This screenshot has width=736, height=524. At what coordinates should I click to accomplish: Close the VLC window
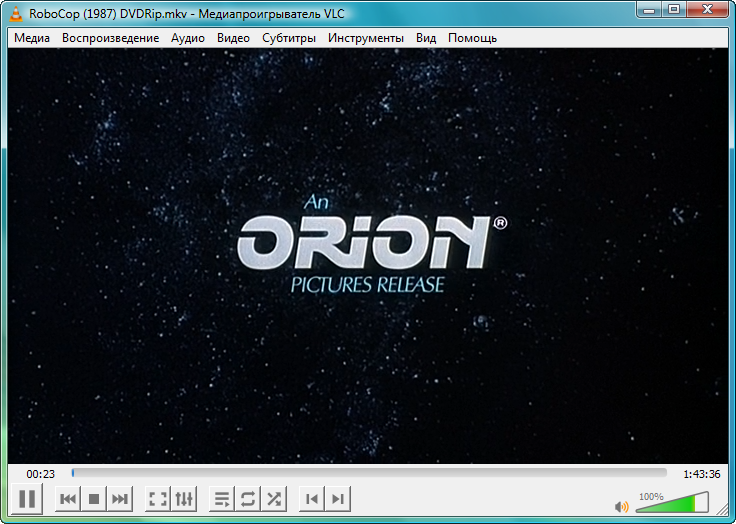tap(707, 9)
